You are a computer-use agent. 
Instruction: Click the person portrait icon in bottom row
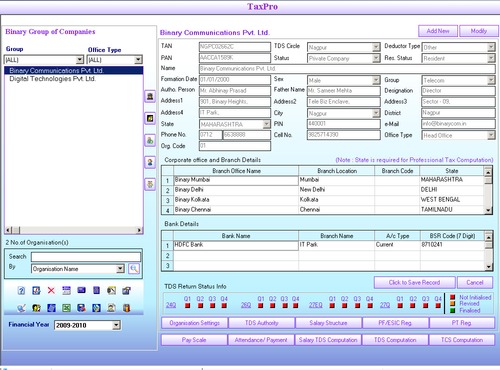click(111, 308)
